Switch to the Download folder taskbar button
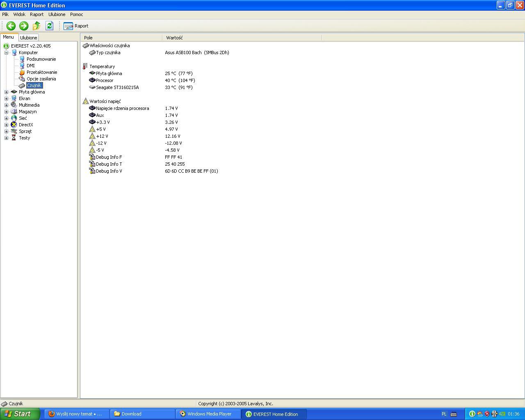The height and width of the screenshot is (420, 525). tap(142, 414)
